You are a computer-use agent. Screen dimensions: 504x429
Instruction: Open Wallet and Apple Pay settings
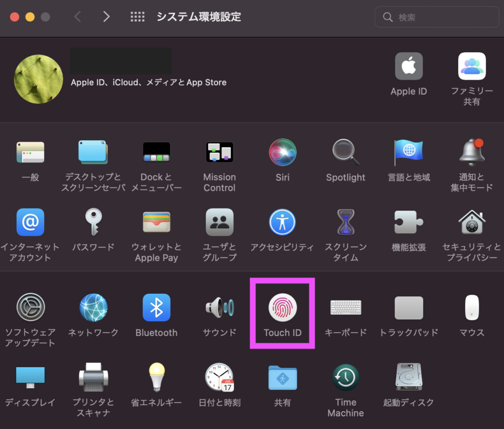(156, 222)
